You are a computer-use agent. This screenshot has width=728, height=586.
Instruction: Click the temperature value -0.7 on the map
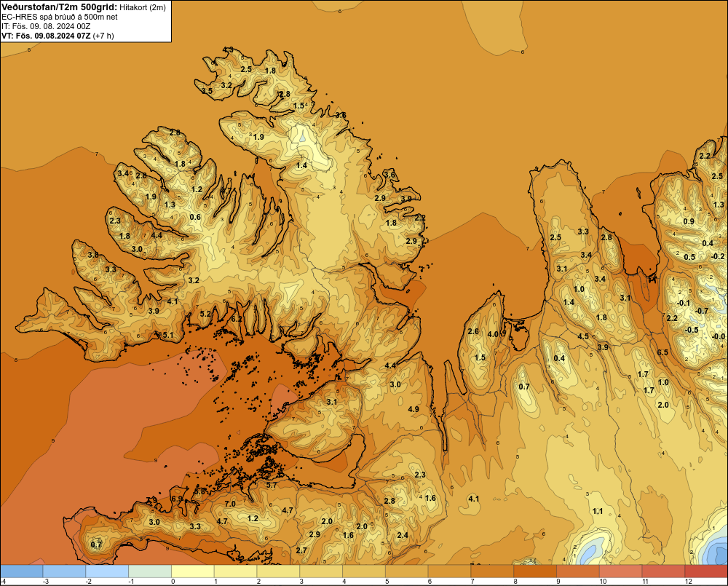702,311
